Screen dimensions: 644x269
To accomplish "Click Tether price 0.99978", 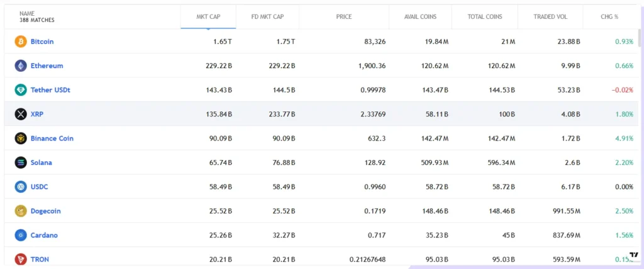I will click(x=373, y=89).
